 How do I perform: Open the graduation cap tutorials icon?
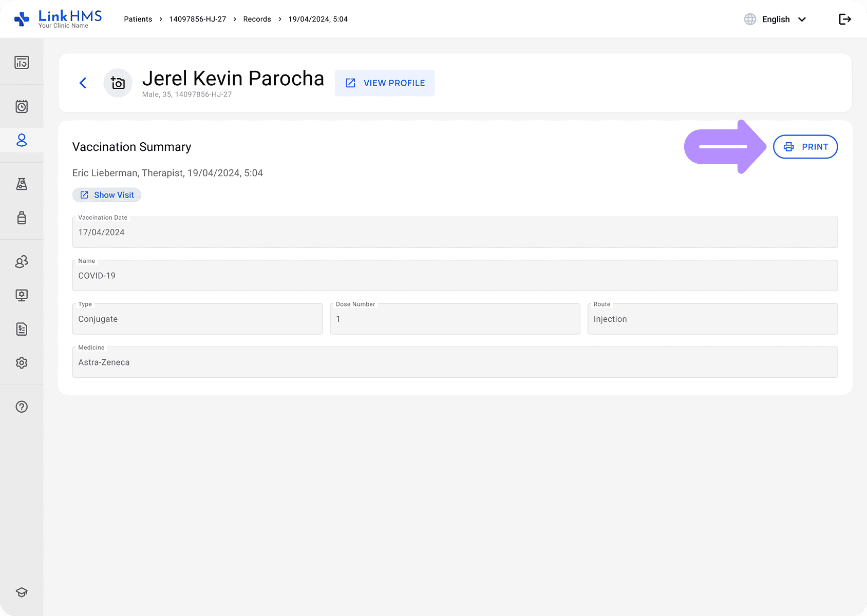pos(22,592)
